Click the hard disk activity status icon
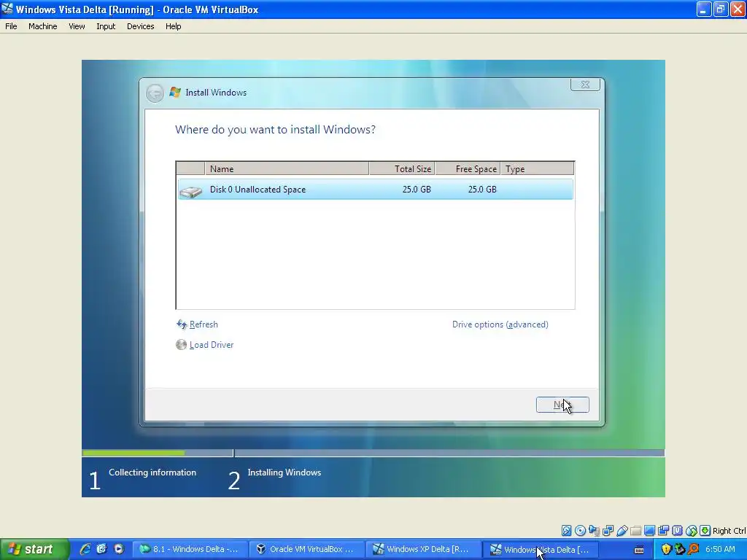The width and height of the screenshot is (747, 560). click(x=566, y=531)
